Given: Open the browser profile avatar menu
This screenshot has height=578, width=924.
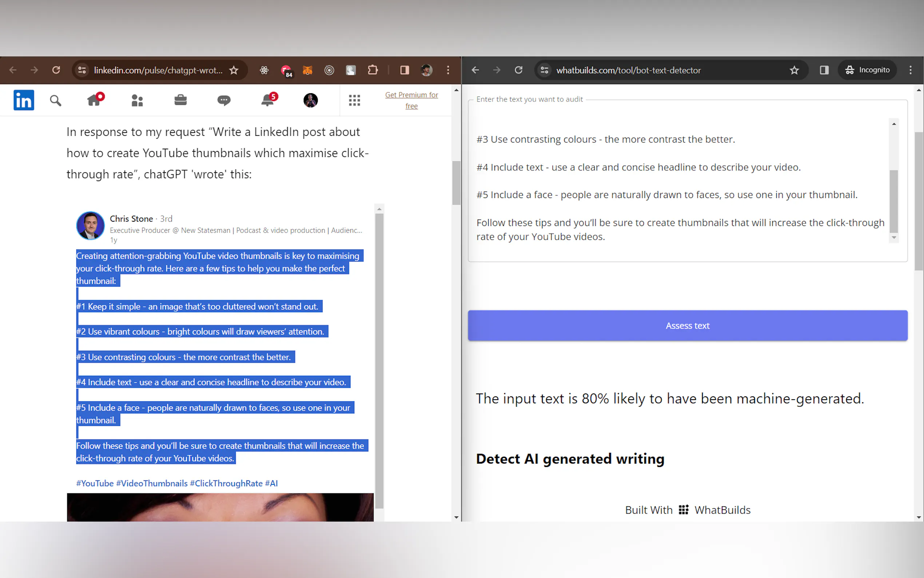Looking at the screenshot, I should pos(427,70).
